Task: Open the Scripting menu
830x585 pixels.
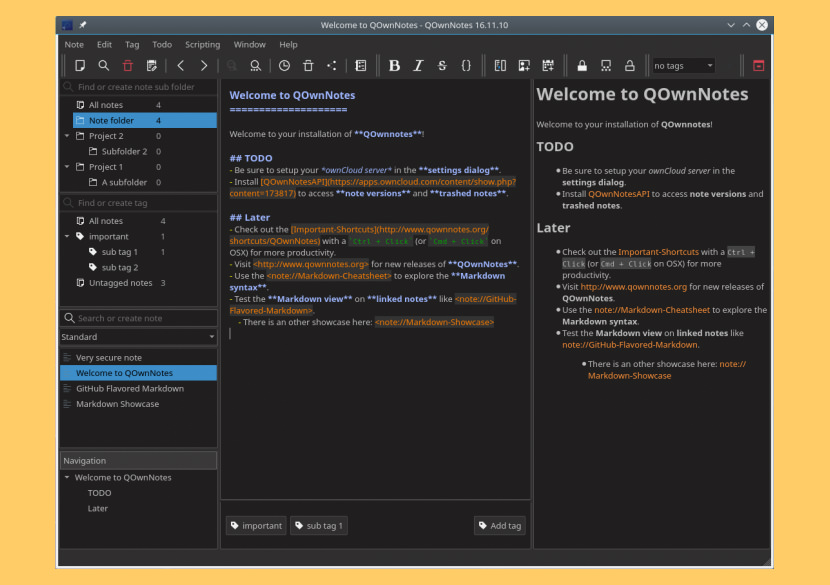Action: tap(202, 44)
